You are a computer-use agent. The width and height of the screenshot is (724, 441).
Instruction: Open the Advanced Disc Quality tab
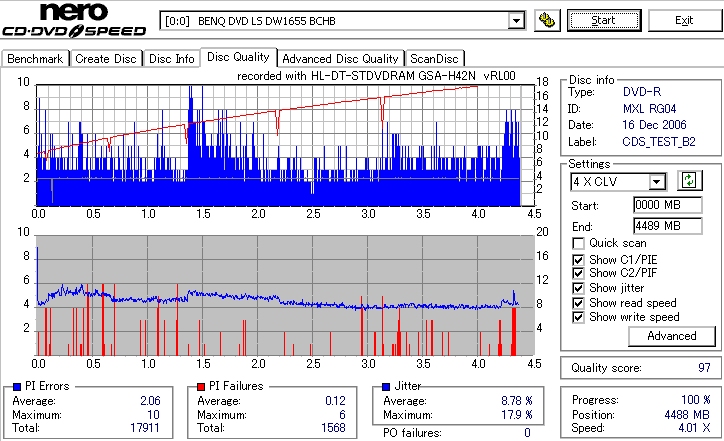point(340,59)
